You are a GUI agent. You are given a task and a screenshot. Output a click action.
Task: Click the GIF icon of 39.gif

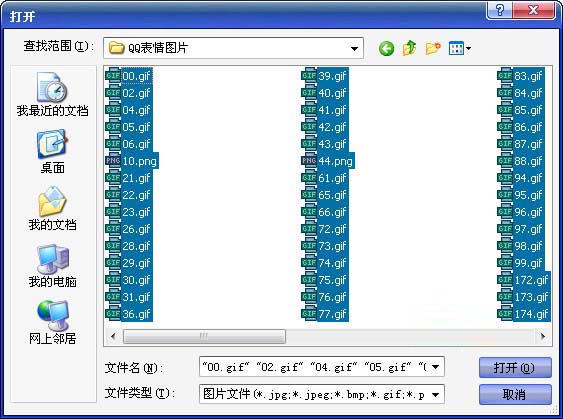pos(309,76)
